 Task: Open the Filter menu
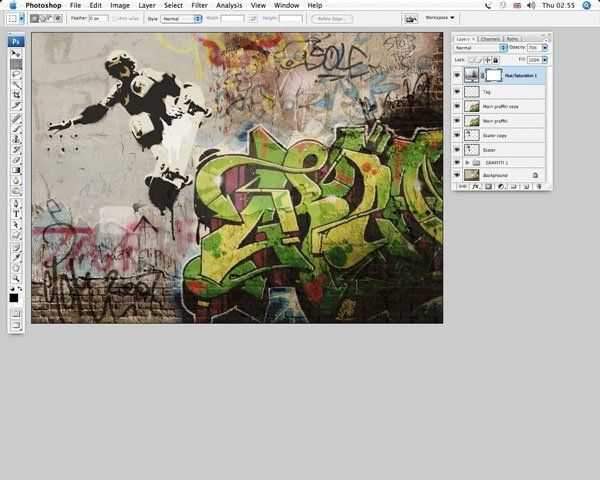[200, 5]
